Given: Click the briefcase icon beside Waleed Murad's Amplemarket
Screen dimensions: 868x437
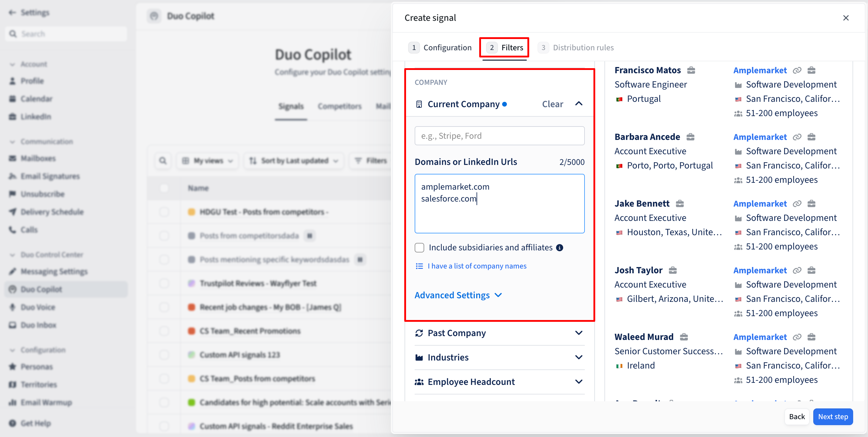Looking at the screenshot, I should (811, 337).
